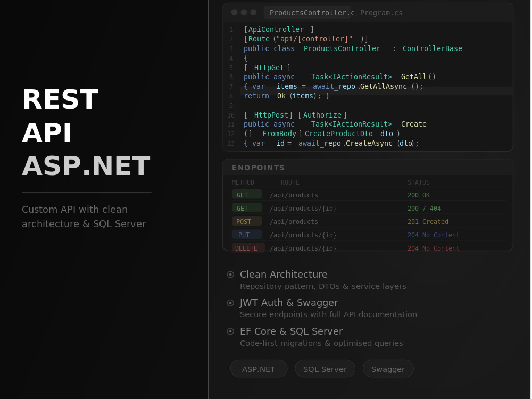Click the "200 / 404" status value
The height and width of the screenshot is (399, 532).
(x=424, y=209)
